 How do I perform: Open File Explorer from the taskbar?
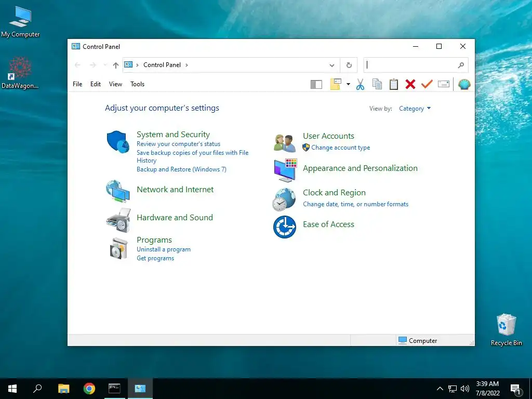coord(63,389)
